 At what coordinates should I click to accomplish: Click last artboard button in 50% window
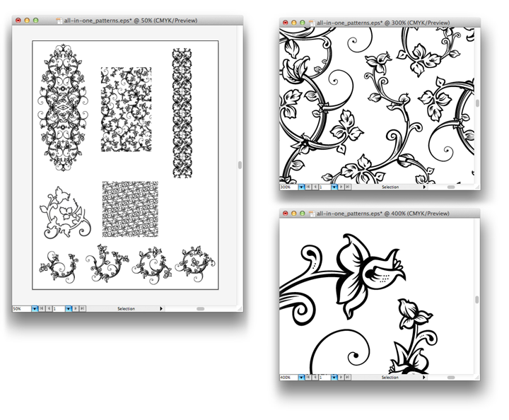pyautogui.click(x=83, y=309)
